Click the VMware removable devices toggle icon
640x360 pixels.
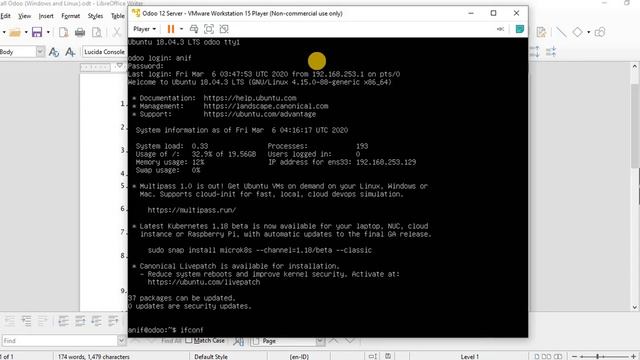(x=500, y=29)
